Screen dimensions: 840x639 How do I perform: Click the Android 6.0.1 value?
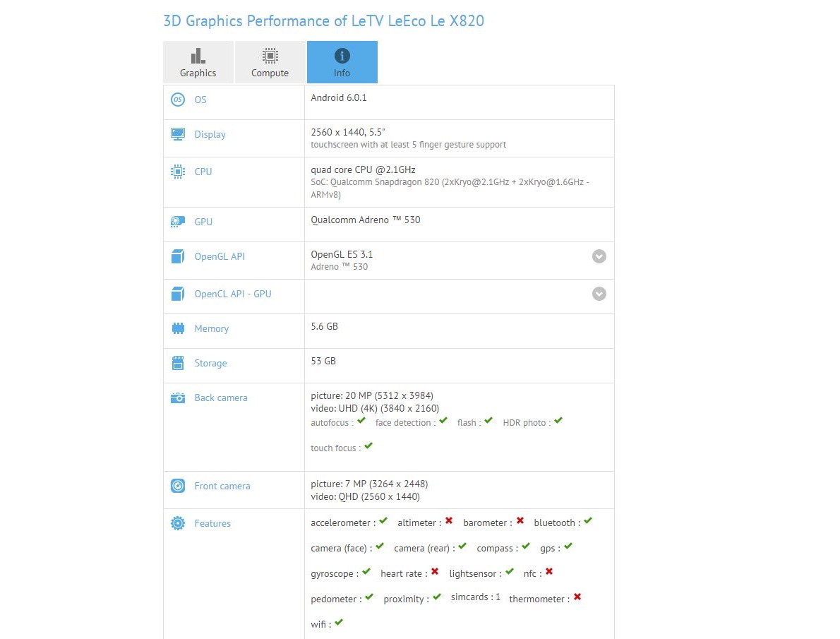tap(339, 97)
